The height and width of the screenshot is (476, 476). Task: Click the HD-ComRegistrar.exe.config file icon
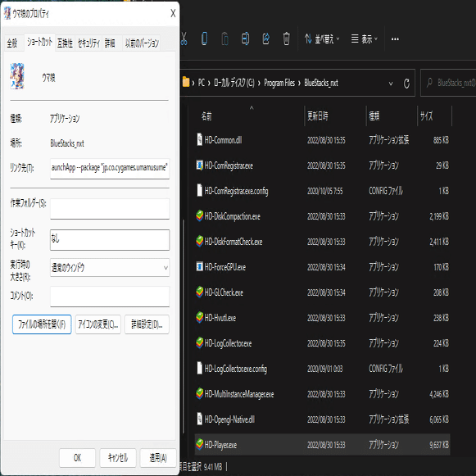tap(199, 190)
